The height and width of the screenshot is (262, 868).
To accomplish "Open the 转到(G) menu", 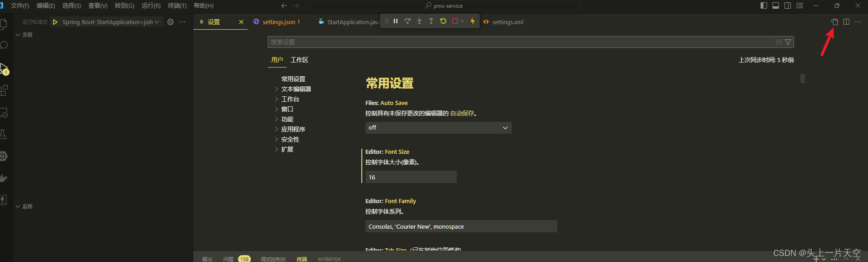I will 124,5.
